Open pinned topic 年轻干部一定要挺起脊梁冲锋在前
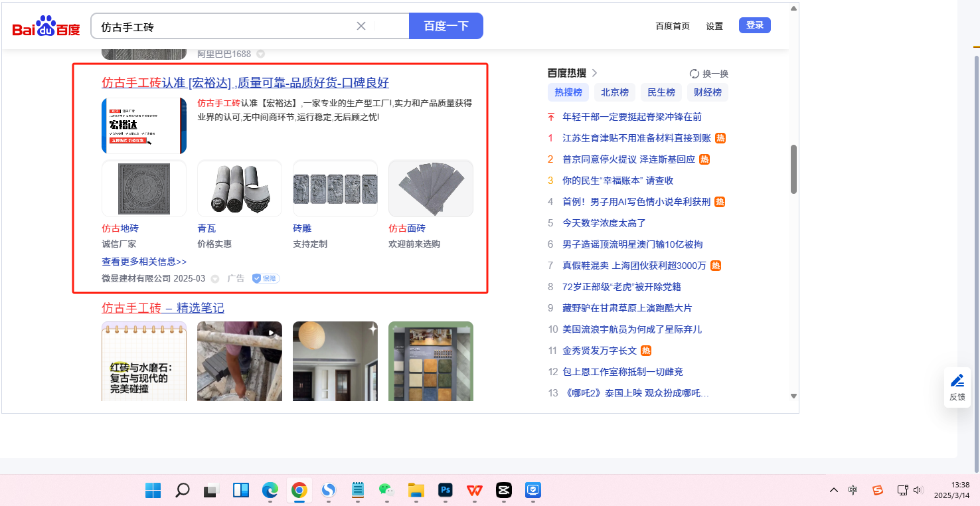The image size is (980, 506). [x=632, y=117]
